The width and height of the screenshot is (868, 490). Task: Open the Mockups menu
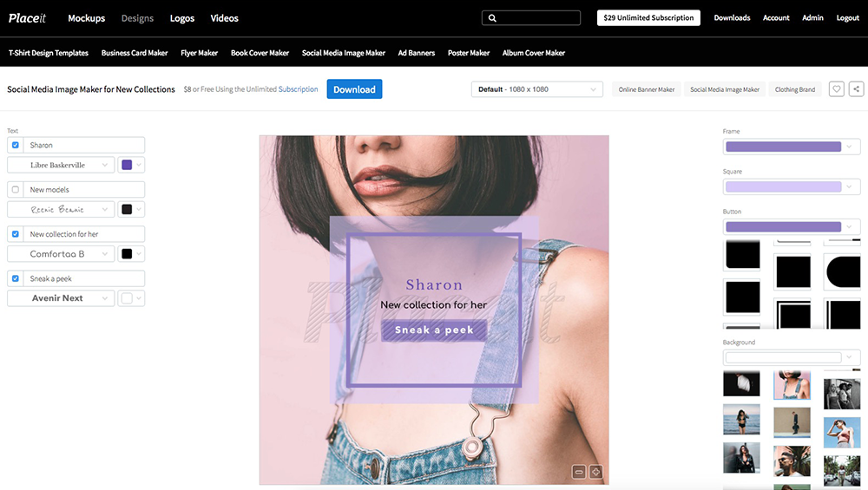coord(86,18)
